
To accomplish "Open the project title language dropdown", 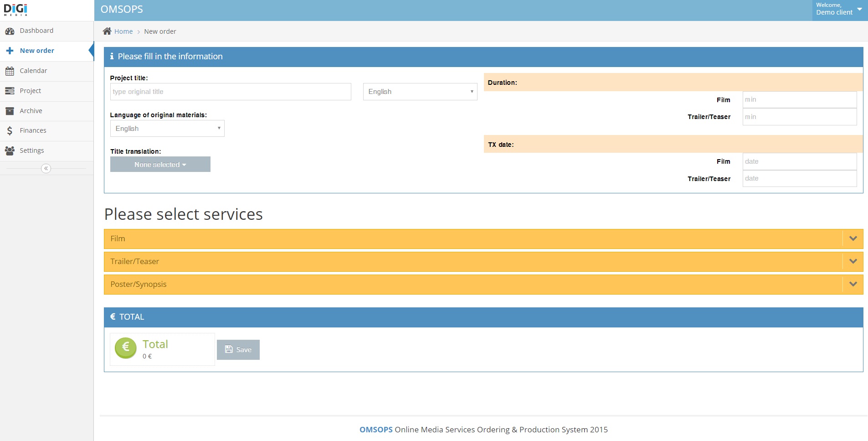I will pyautogui.click(x=420, y=92).
